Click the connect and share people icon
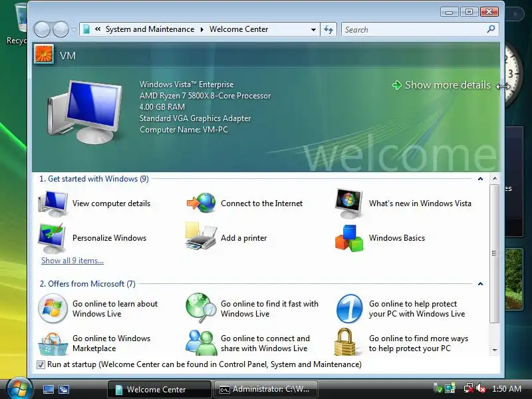Image resolution: width=532 pixels, height=399 pixels. click(201, 342)
